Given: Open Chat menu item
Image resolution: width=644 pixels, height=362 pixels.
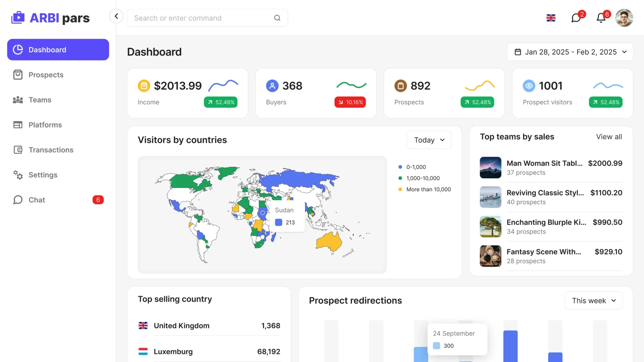Looking at the screenshot, I should pyautogui.click(x=58, y=200).
